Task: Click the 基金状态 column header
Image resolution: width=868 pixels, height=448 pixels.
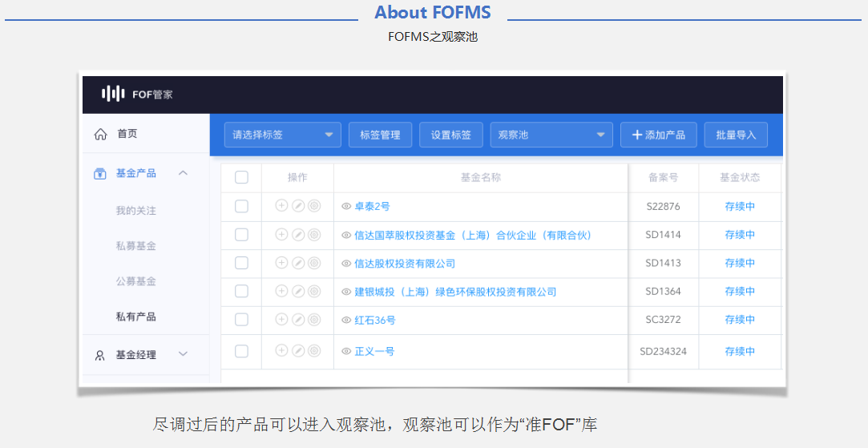Action: 740,177
